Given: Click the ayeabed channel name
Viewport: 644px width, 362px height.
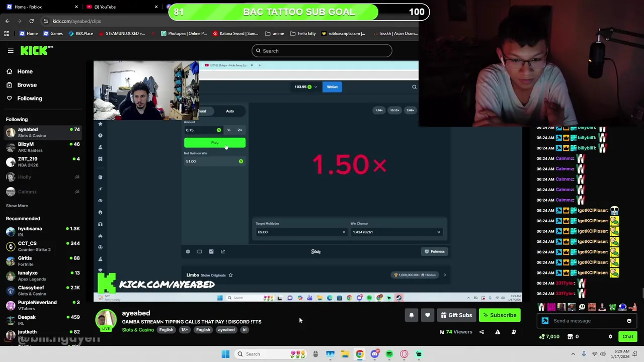Looking at the screenshot, I should 136,313.
